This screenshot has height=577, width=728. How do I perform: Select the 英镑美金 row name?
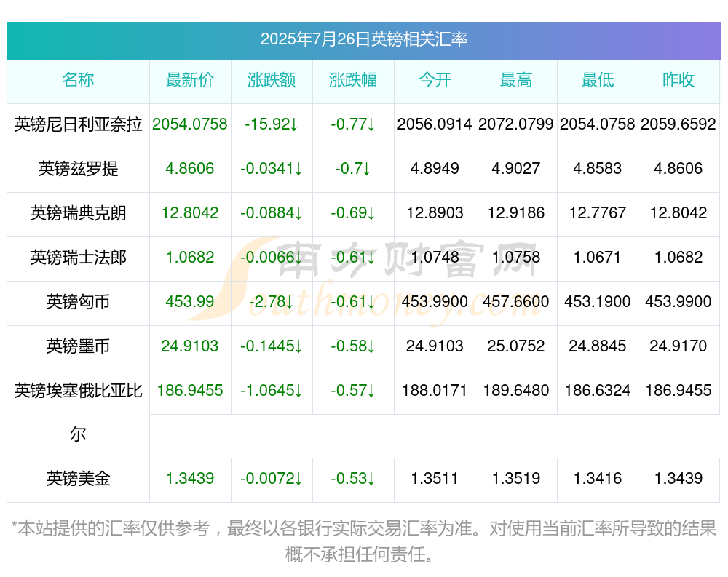[x=78, y=479]
